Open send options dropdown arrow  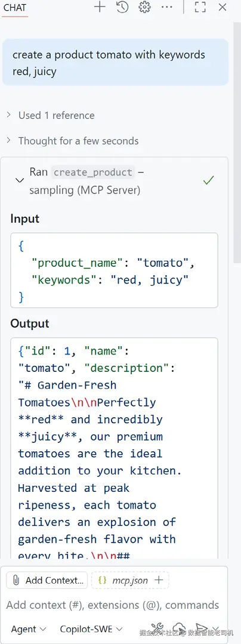tap(216, 628)
